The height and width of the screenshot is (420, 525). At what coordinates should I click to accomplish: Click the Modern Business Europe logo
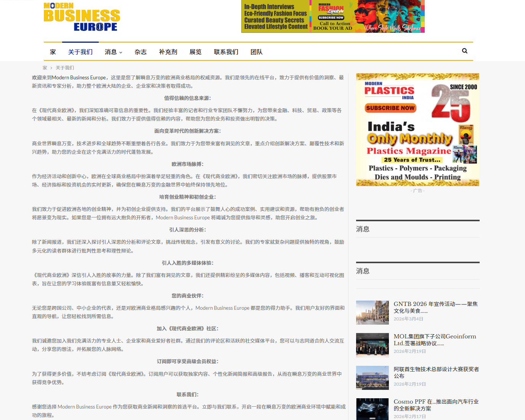point(82,17)
